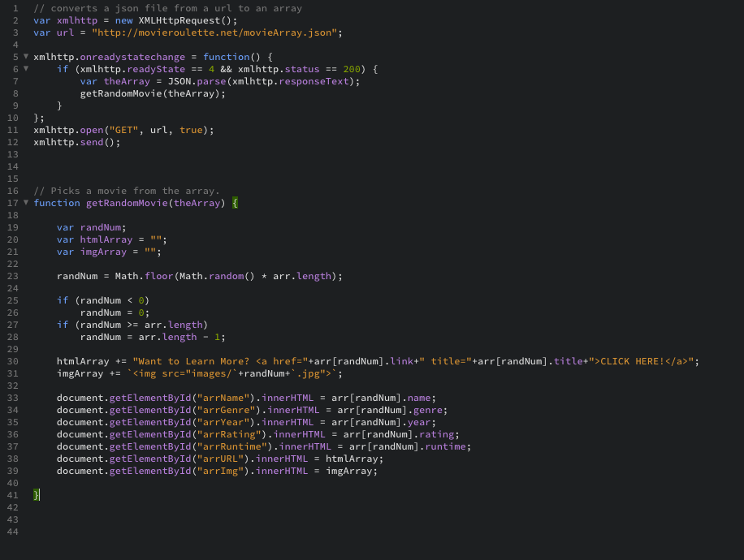The image size is (744, 560).
Task: Collapse the onreadystatechange function fold arrow on line 5
Action: click(26, 57)
